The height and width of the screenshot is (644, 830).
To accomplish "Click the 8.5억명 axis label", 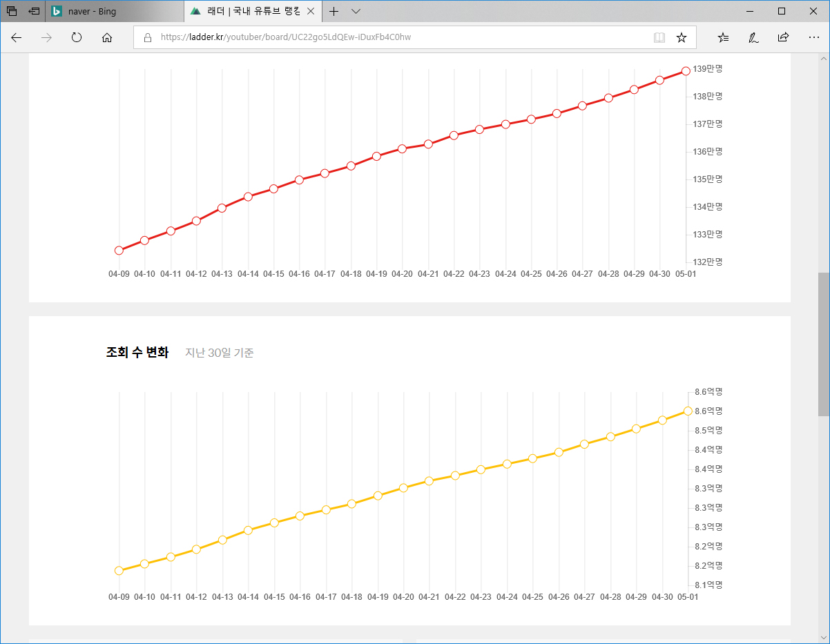I will click(708, 430).
